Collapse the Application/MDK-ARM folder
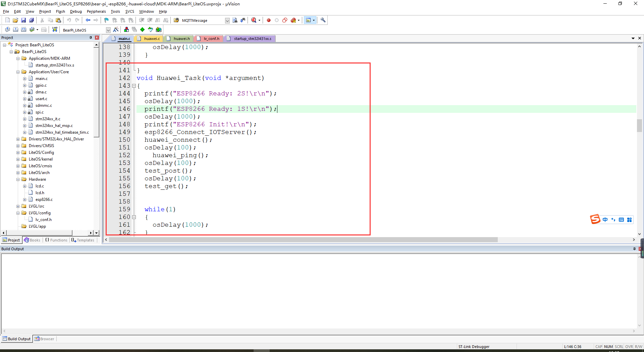The height and width of the screenshot is (352, 644). point(18,58)
